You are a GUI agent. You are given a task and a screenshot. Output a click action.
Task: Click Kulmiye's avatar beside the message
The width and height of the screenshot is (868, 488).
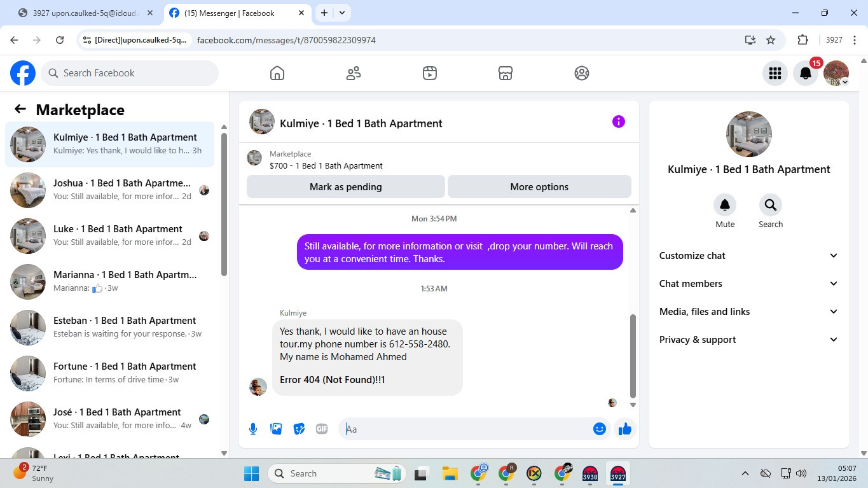click(x=258, y=386)
